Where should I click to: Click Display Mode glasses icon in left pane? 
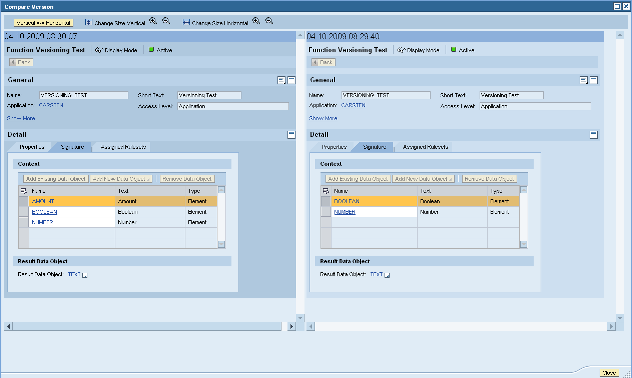tap(98, 50)
